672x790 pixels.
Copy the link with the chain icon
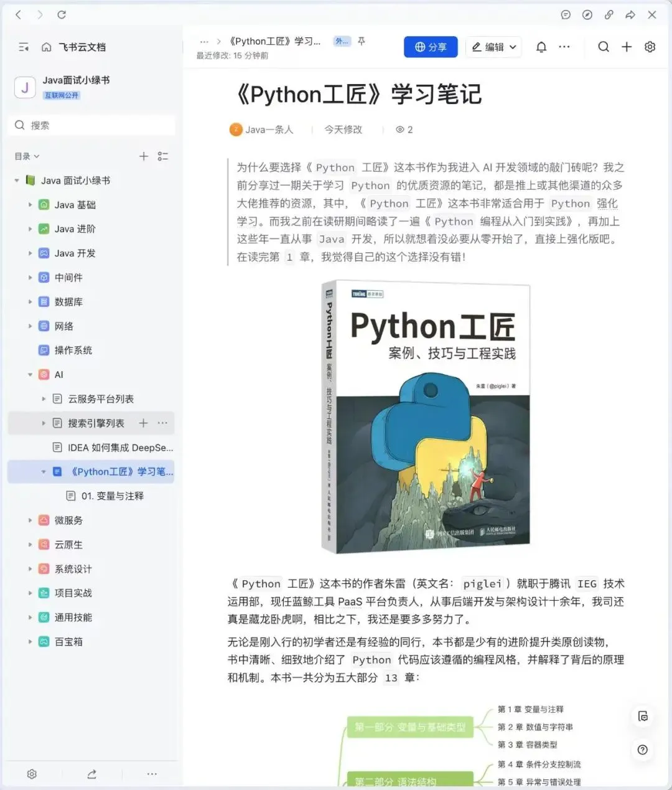click(x=609, y=15)
